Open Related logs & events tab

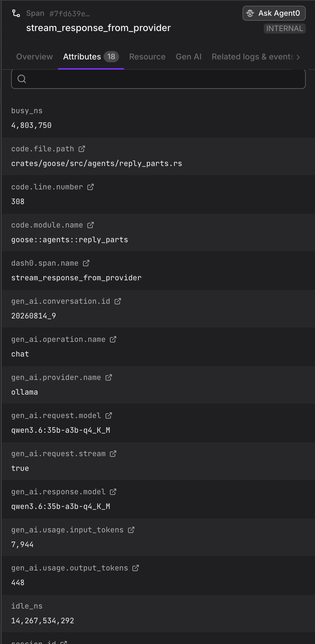pyautogui.click(x=253, y=57)
